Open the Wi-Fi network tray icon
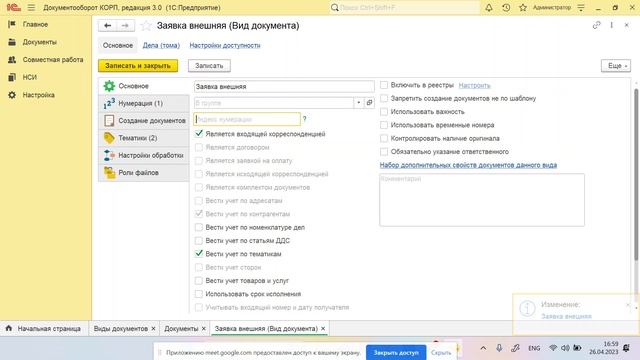640x360 pixels. click(x=553, y=348)
